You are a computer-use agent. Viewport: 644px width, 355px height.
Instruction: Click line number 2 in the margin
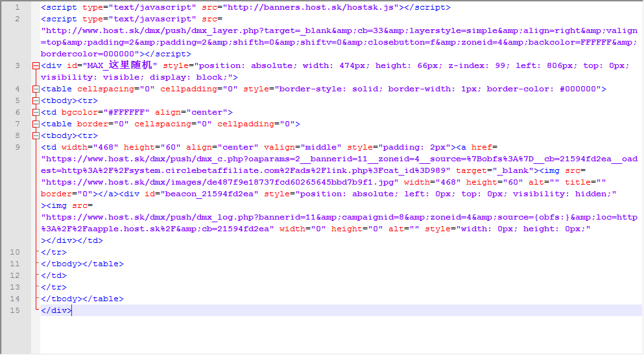point(18,19)
